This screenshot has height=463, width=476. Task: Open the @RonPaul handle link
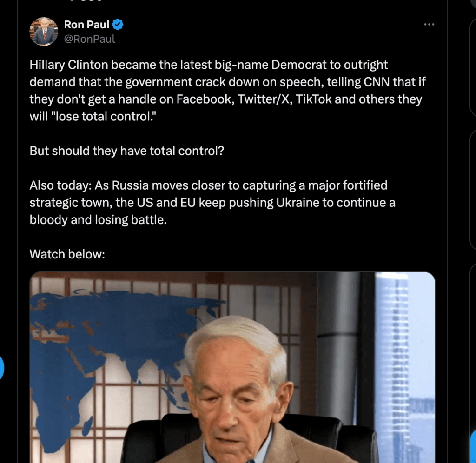click(90, 39)
